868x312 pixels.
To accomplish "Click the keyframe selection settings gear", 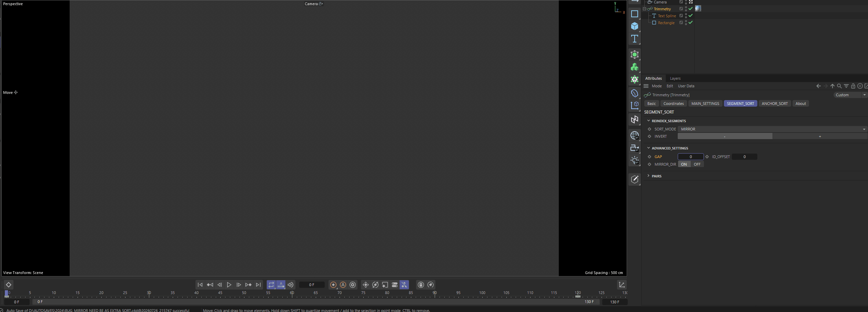I will click(x=353, y=285).
